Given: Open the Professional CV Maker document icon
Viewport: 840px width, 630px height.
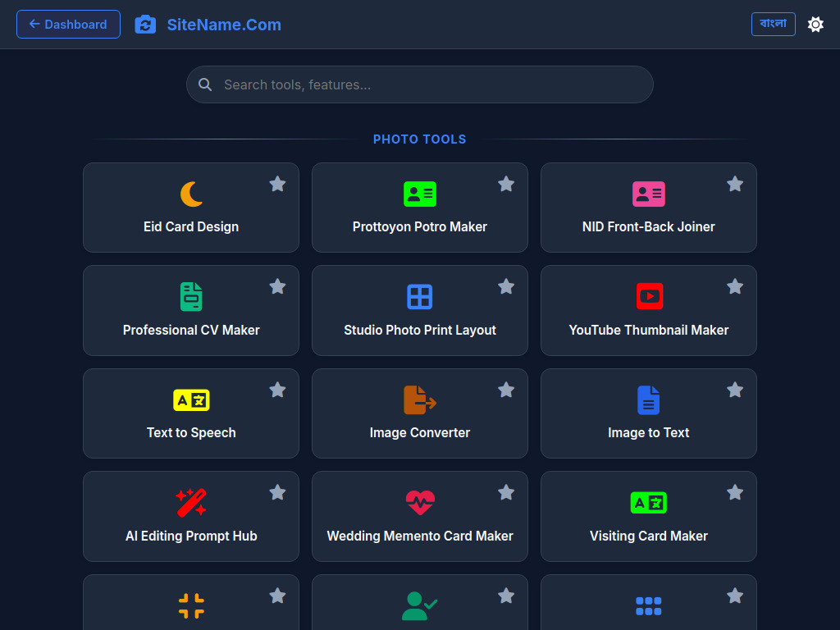Looking at the screenshot, I should tap(191, 297).
